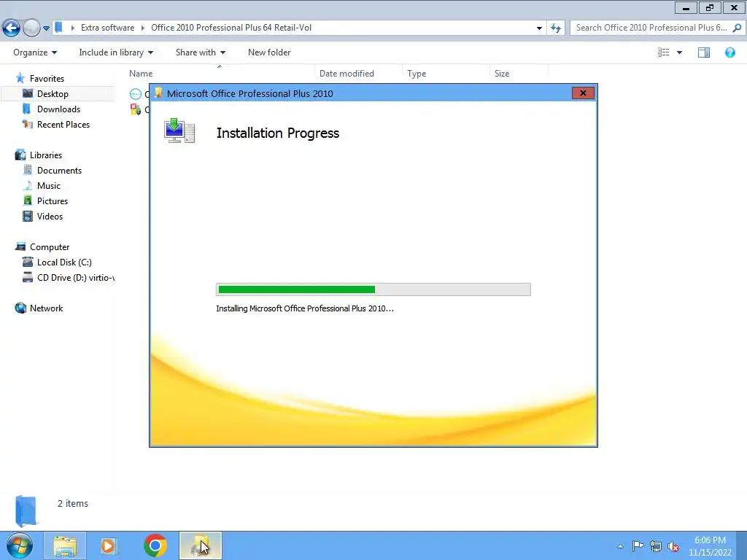Minimize the Explorer window
The height and width of the screenshot is (560, 747).
[x=686, y=8]
